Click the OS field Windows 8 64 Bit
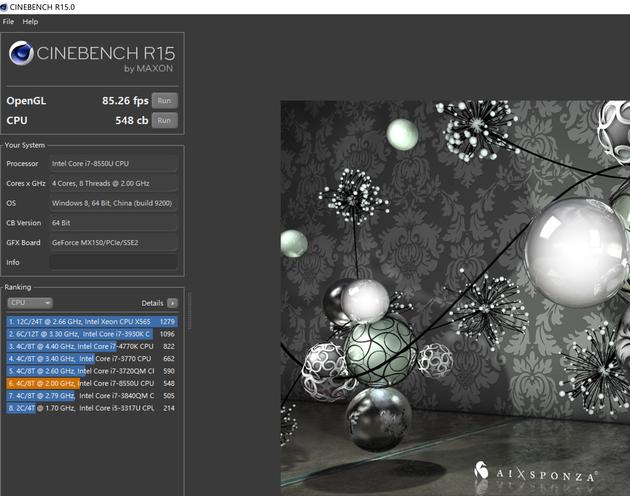This screenshot has height=496, width=630. click(x=113, y=203)
